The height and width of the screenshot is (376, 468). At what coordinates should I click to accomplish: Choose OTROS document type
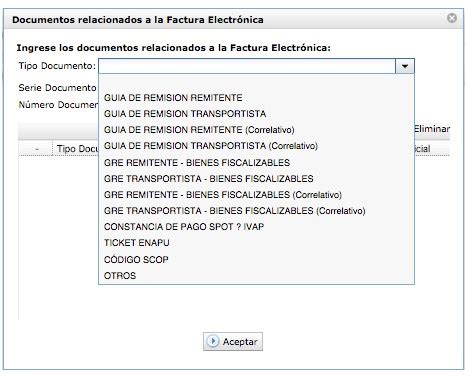pyautogui.click(x=256, y=276)
